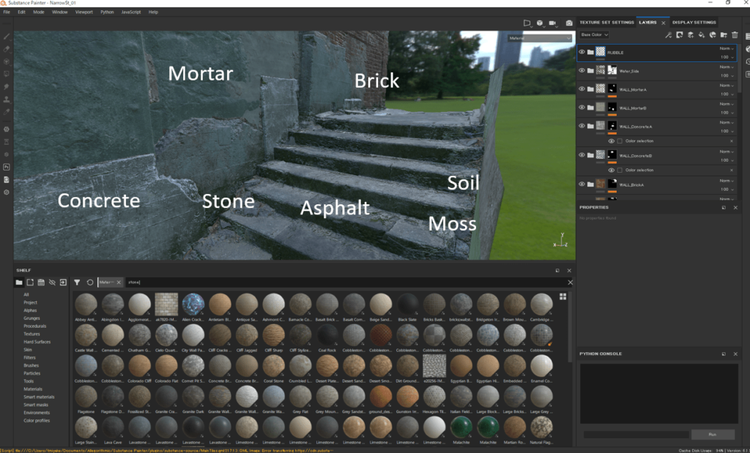Open the Base Color channel dropdown
The image size is (750, 453).
[595, 35]
